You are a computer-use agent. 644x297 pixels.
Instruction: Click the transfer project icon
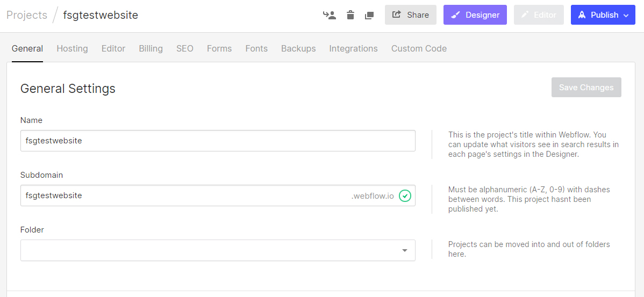click(330, 15)
